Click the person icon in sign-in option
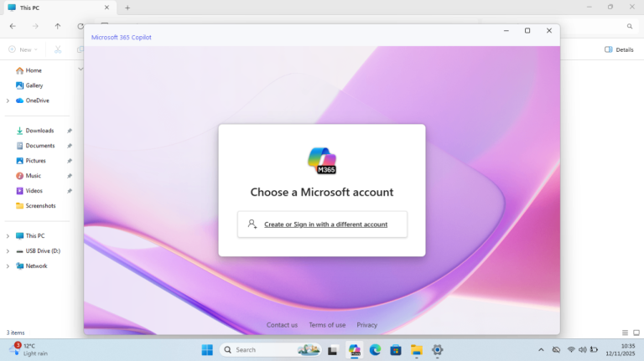The width and height of the screenshot is (644, 361). point(252,224)
